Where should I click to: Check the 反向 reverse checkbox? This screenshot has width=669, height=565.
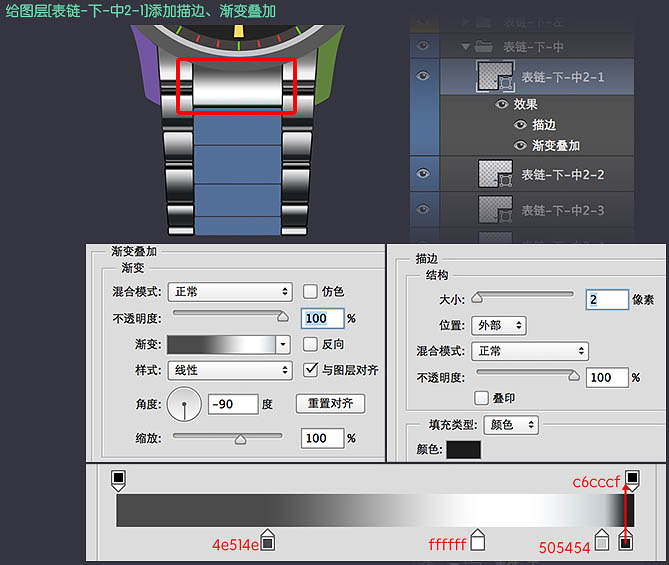pos(311,344)
